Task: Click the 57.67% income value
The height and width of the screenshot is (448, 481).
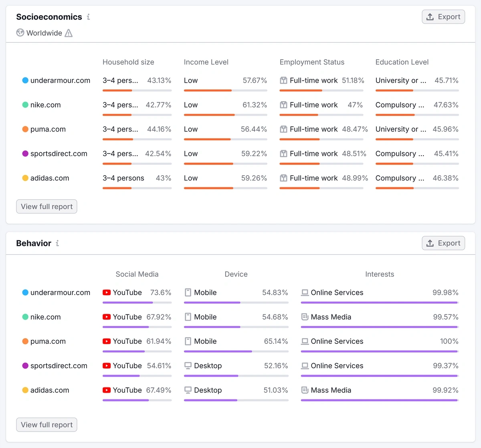Action: [x=255, y=80]
